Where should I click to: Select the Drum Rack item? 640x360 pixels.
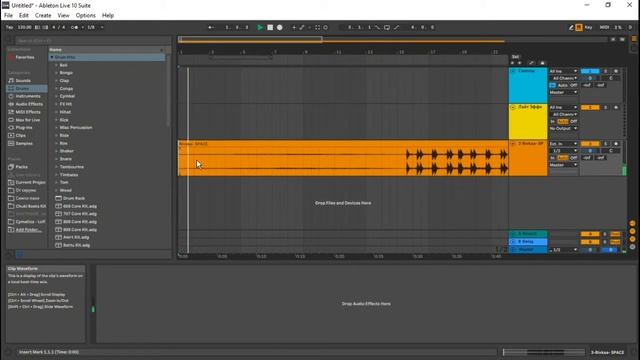pos(73,198)
